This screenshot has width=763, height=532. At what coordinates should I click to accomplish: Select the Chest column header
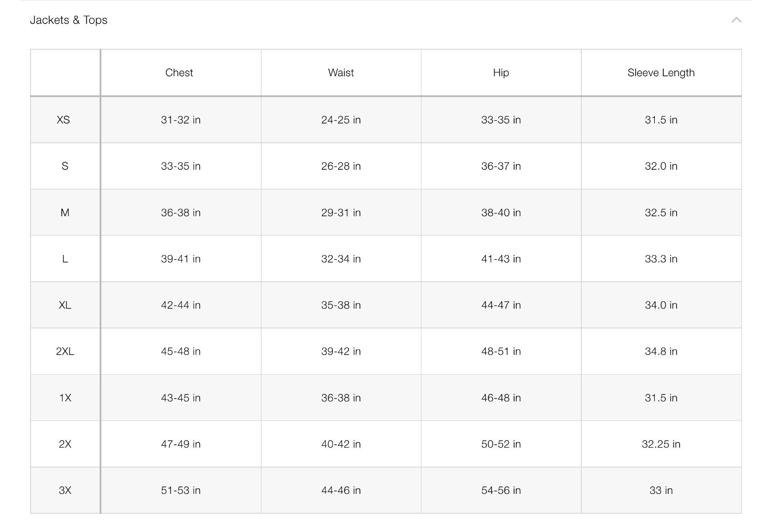point(179,73)
